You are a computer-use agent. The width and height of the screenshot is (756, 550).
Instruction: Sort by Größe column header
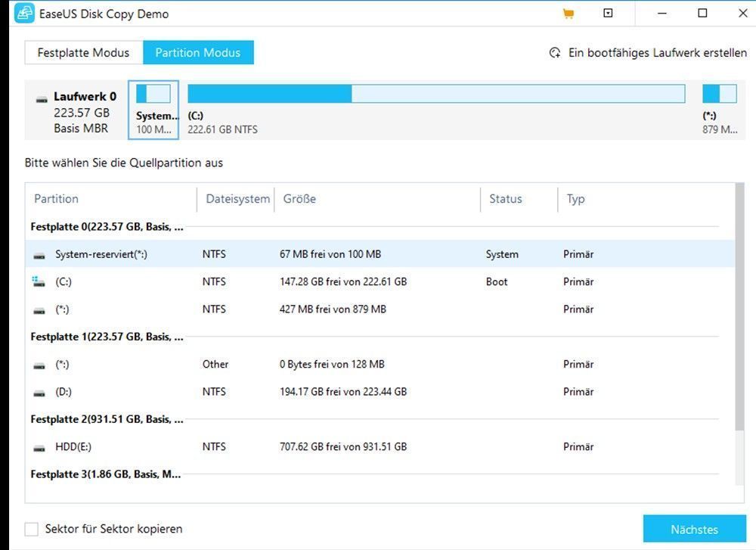pyautogui.click(x=299, y=199)
